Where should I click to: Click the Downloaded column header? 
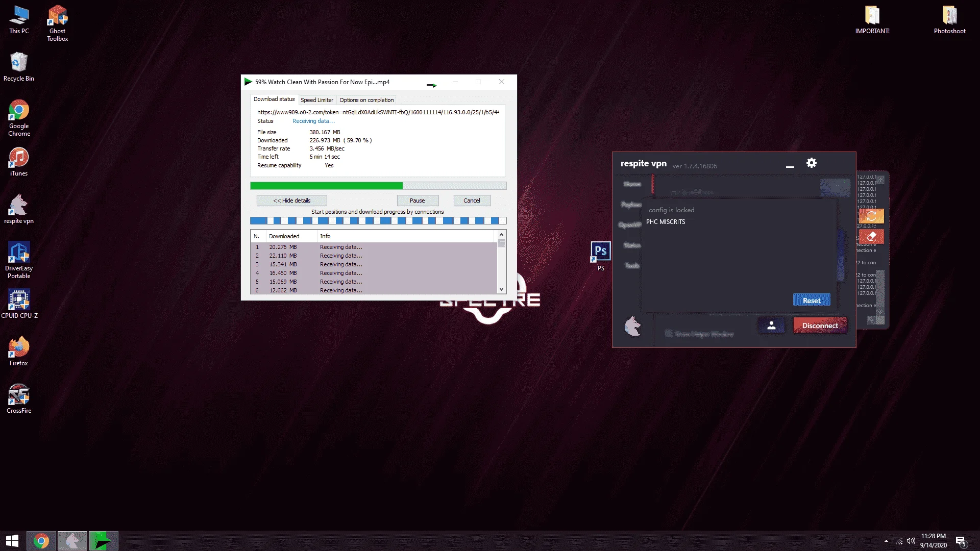291,236
